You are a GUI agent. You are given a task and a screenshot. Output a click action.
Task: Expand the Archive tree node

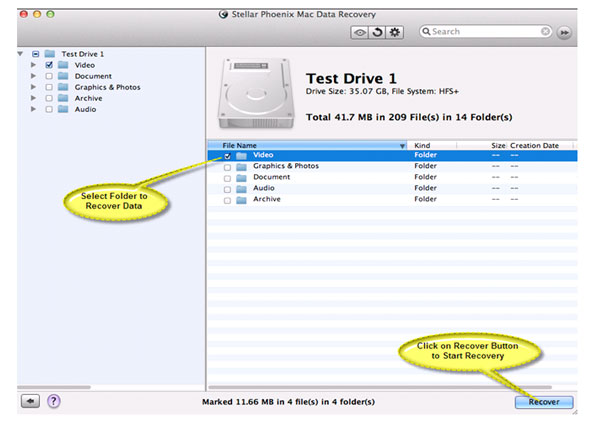tap(33, 98)
